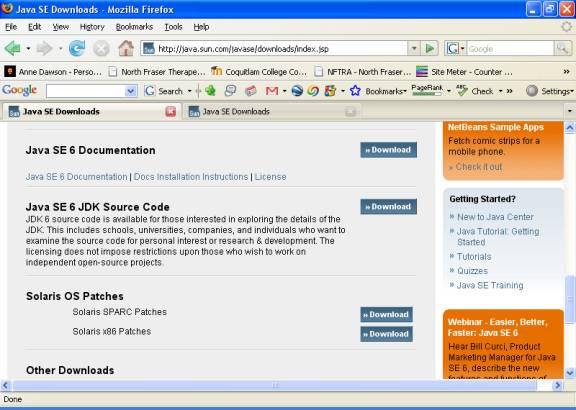The height and width of the screenshot is (410, 576).
Task: Open the Google toolbar Settings wrench
Action: tap(532, 91)
